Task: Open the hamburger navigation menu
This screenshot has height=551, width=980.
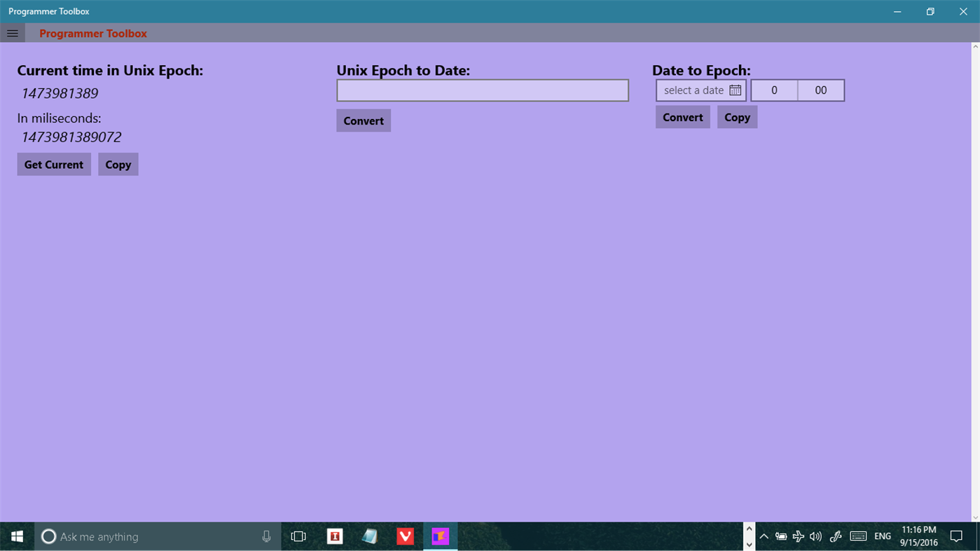Action: point(13,33)
